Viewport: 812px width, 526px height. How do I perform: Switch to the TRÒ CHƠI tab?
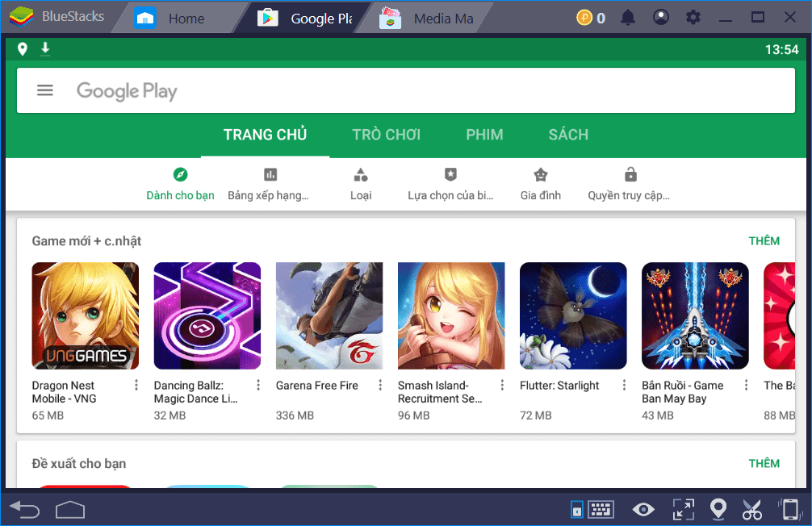(387, 135)
